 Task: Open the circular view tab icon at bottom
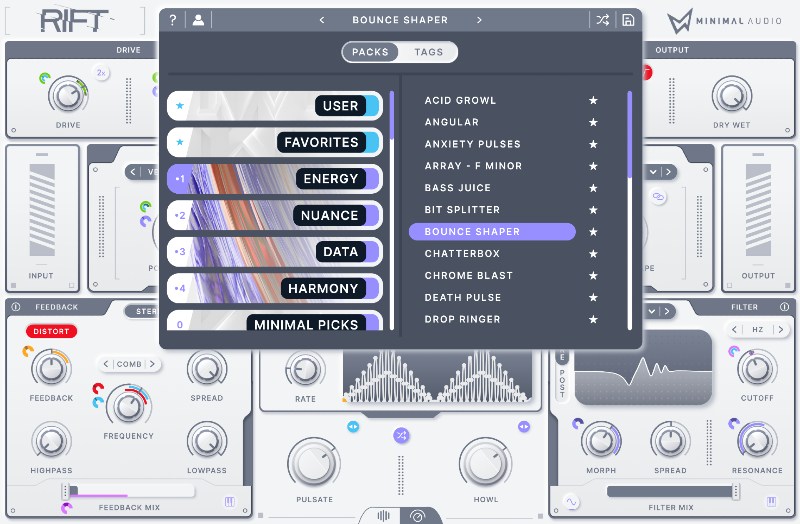[417, 516]
